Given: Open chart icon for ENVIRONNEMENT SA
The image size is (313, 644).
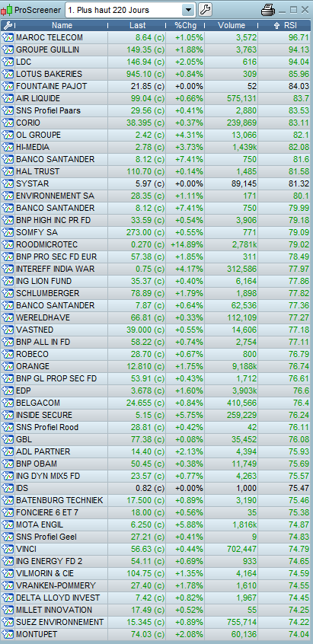Looking at the screenshot, I should pos(8,196).
